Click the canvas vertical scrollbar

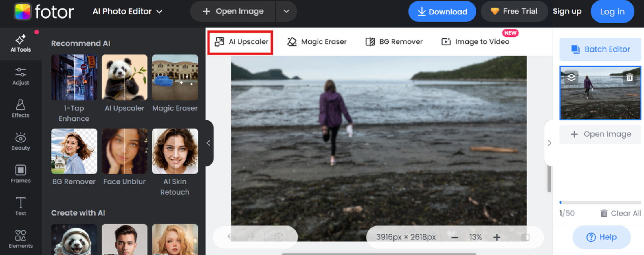[549, 178]
